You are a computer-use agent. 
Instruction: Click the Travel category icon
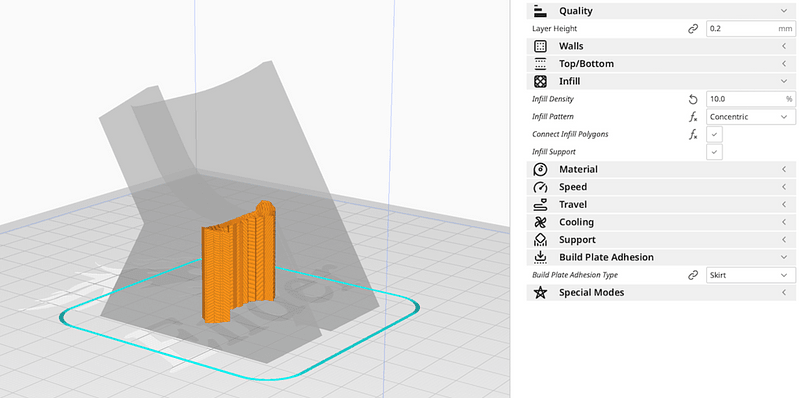click(x=540, y=205)
